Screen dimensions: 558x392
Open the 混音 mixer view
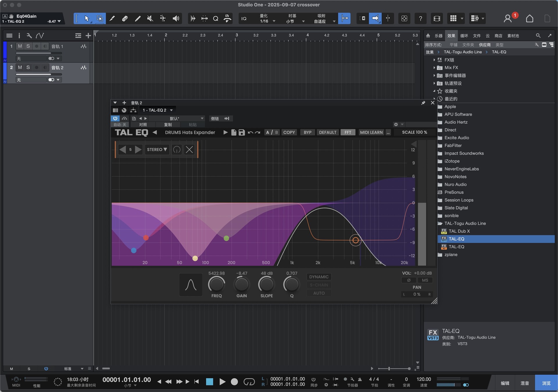pos(525,383)
